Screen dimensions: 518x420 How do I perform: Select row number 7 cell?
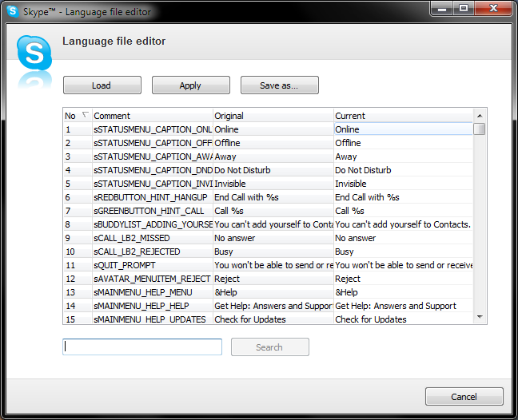click(x=78, y=211)
